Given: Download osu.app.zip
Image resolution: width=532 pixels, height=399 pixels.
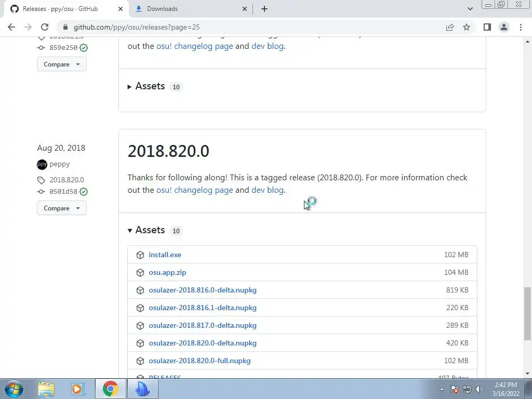Looking at the screenshot, I should click(167, 272).
